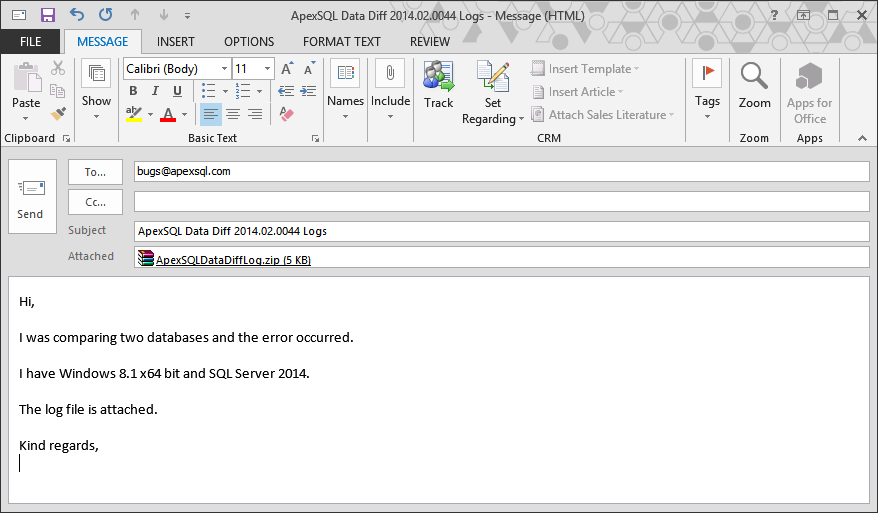Center the paragraph text
Viewport: 878px width, 513px height.
tap(233, 114)
